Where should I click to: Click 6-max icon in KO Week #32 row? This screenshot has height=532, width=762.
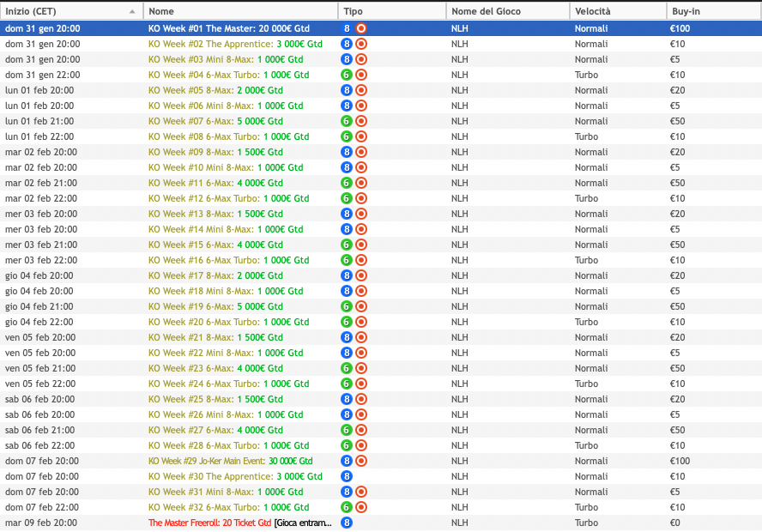click(347, 507)
